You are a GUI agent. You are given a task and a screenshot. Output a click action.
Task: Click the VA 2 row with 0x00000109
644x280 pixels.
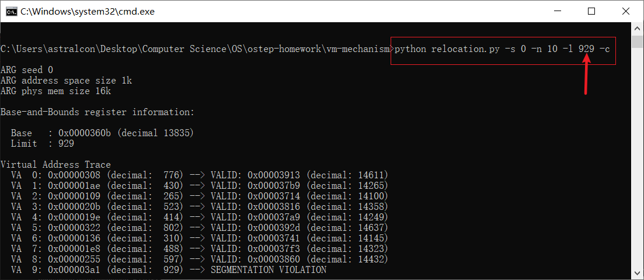(x=200, y=196)
